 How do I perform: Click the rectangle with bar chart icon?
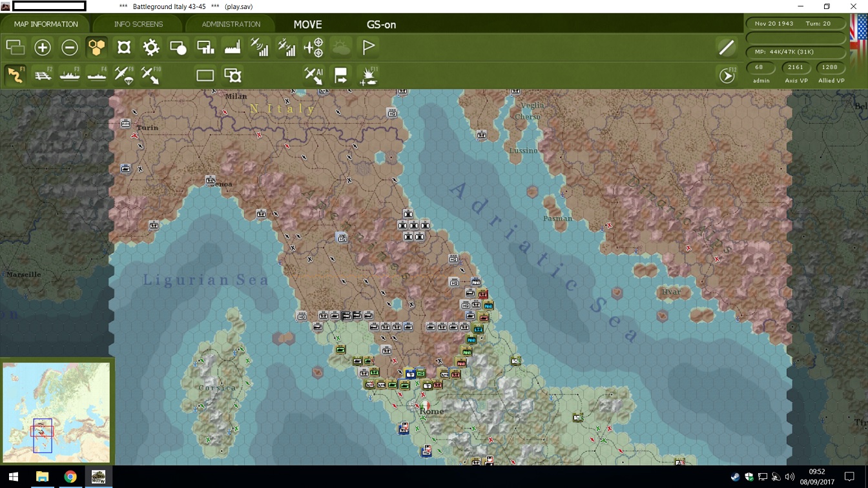(205, 47)
